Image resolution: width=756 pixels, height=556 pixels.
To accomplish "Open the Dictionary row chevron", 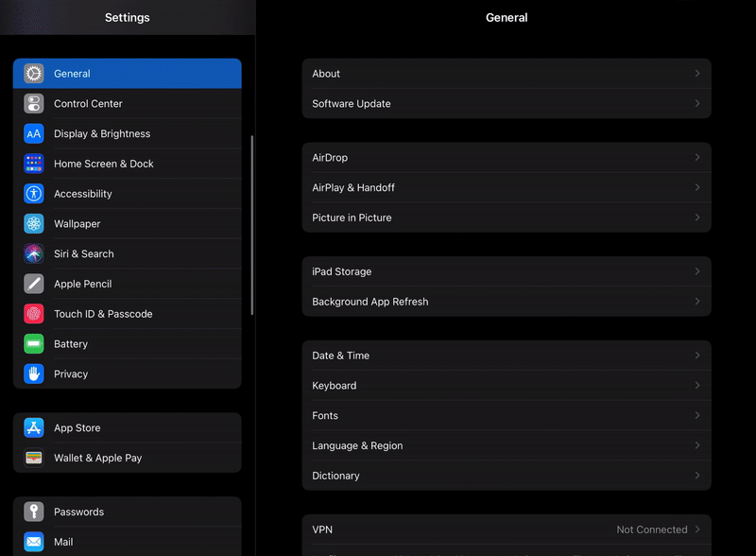I will click(697, 475).
